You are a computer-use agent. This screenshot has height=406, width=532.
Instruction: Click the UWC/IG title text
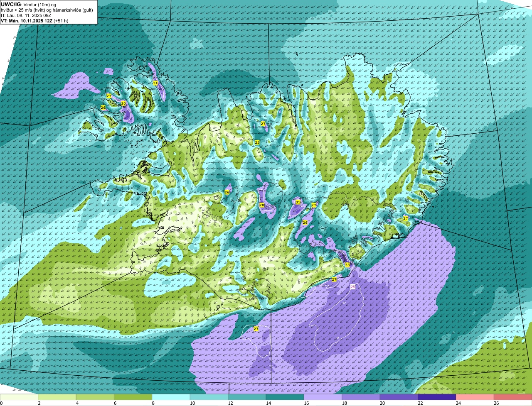pyautogui.click(x=10, y=4)
